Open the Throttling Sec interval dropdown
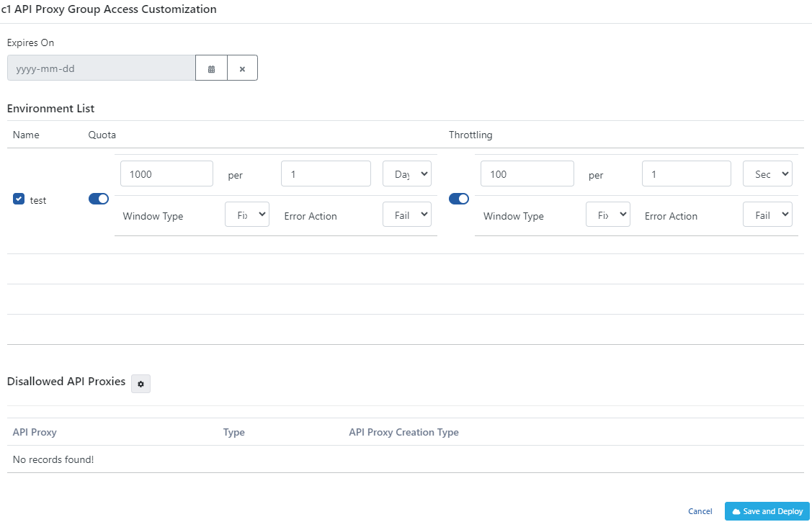Screen dimensions: 812x522 767,174
